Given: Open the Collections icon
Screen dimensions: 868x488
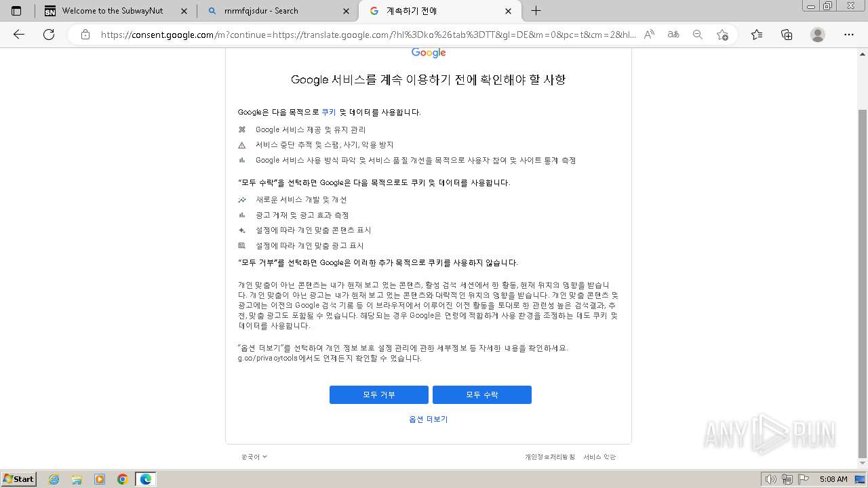Looking at the screenshot, I should point(787,35).
